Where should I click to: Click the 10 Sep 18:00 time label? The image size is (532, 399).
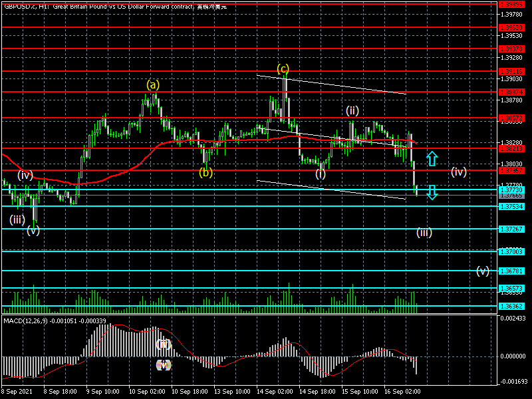(190, 391)
